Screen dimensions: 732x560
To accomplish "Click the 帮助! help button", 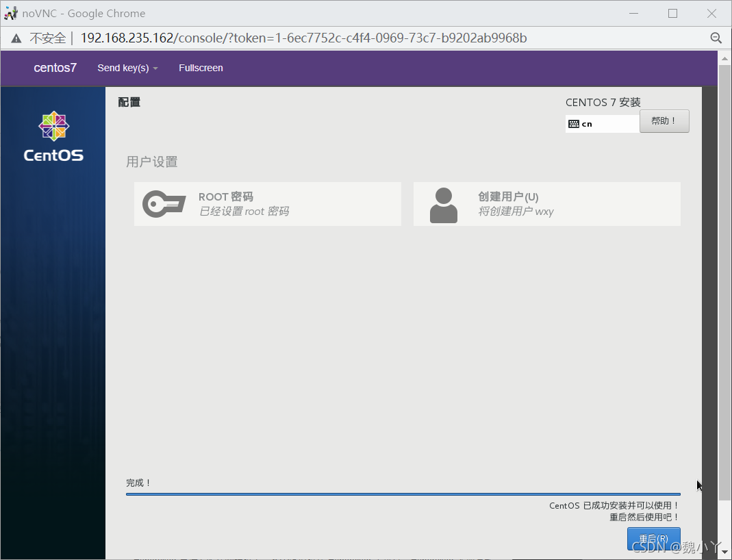I will [664, 121].
